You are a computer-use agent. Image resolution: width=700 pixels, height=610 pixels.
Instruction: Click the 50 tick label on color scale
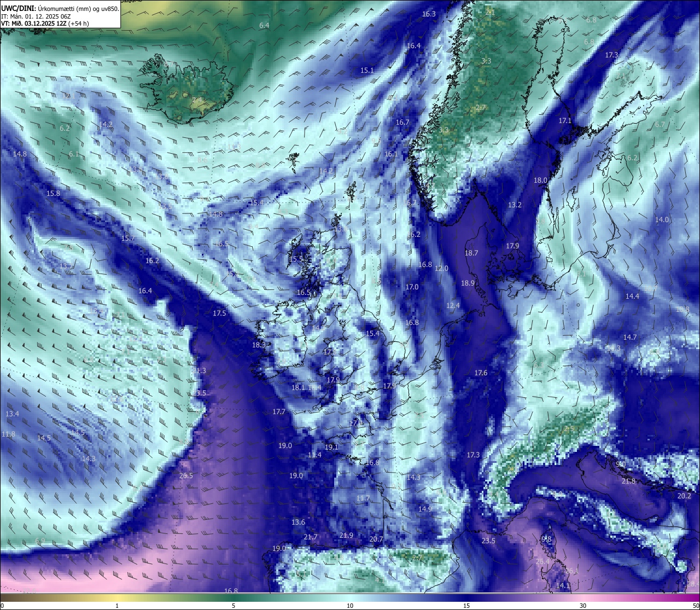[695, 606]
